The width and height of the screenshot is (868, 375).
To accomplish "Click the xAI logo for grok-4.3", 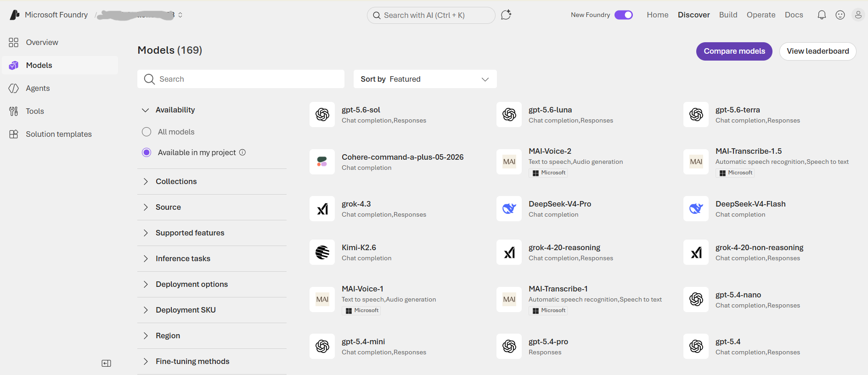I will (322, 208).
